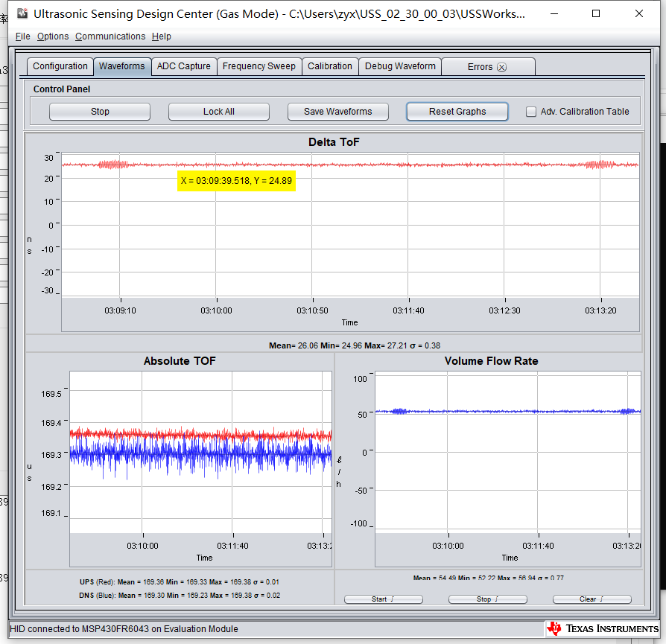The width and height of the screenshot is (666, 644).
Task: Open the Debug Waveform tab
Action: [400, 66]
